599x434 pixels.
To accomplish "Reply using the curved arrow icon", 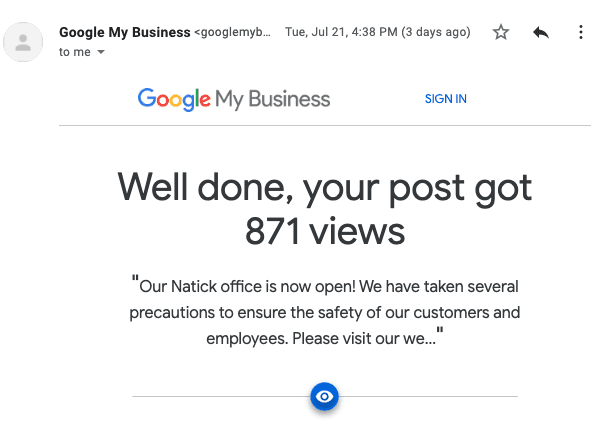I will (x=541, y=32).
